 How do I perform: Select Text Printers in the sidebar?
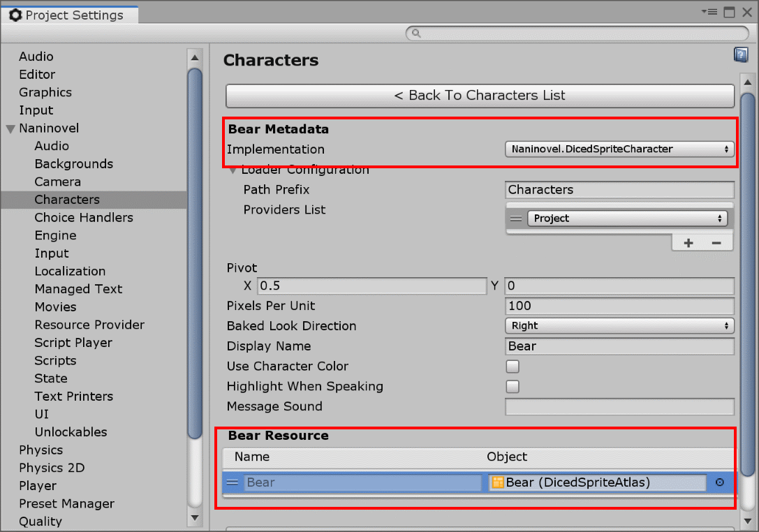73,396
